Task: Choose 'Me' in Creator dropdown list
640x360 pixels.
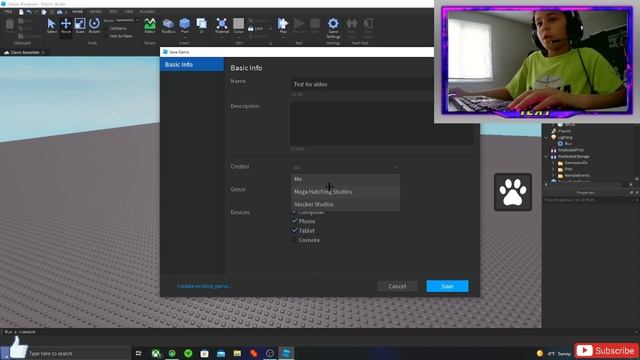Action: click(345, 179)
